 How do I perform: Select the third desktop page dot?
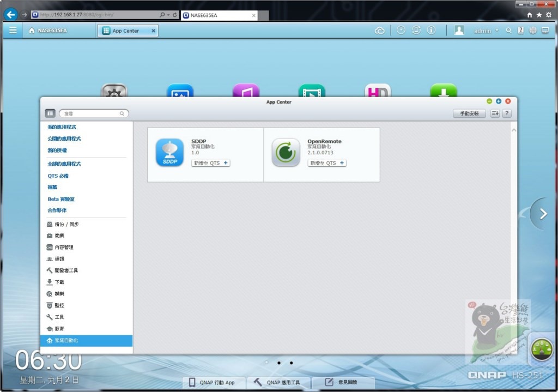pyautogui.click(x=292, y=363)
